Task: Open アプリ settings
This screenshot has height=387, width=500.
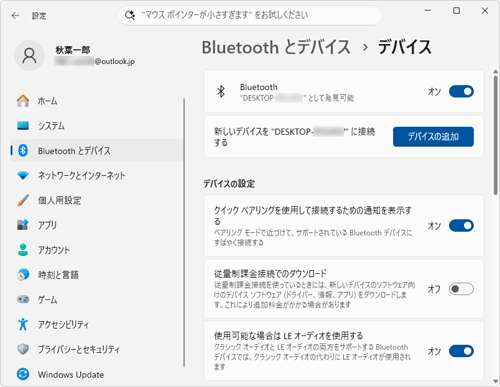Action: coord(97,225)
